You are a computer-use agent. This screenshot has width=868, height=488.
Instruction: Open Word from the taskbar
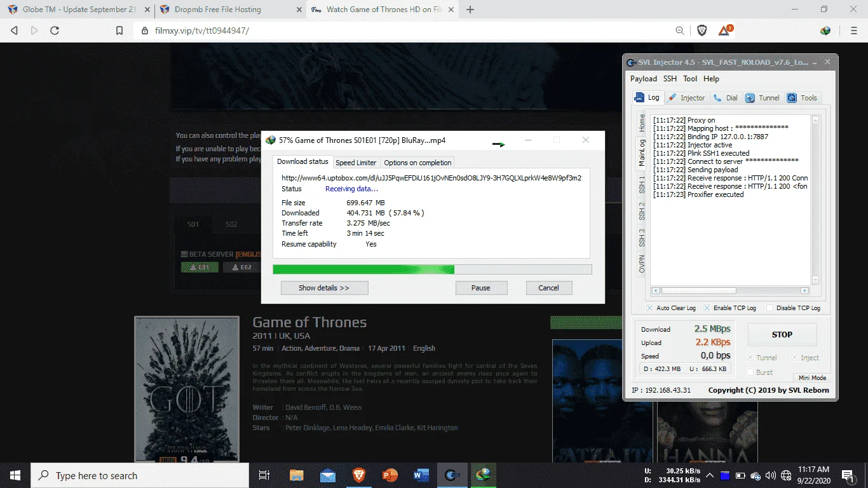421,475
